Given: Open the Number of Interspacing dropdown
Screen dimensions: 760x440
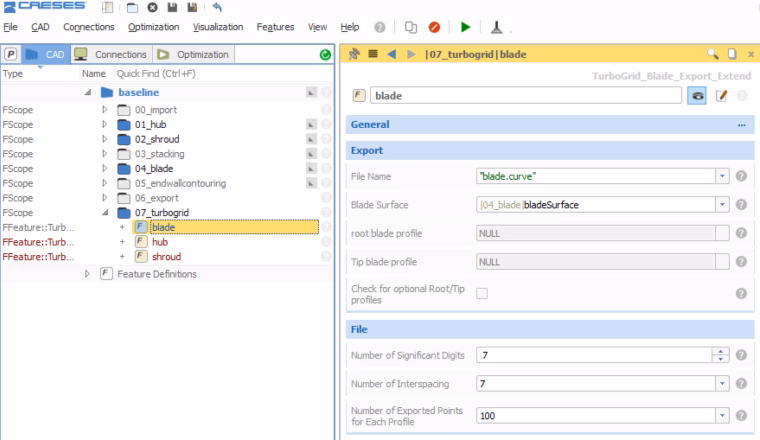Looking at the screenshot, I should tap(722, 383).
